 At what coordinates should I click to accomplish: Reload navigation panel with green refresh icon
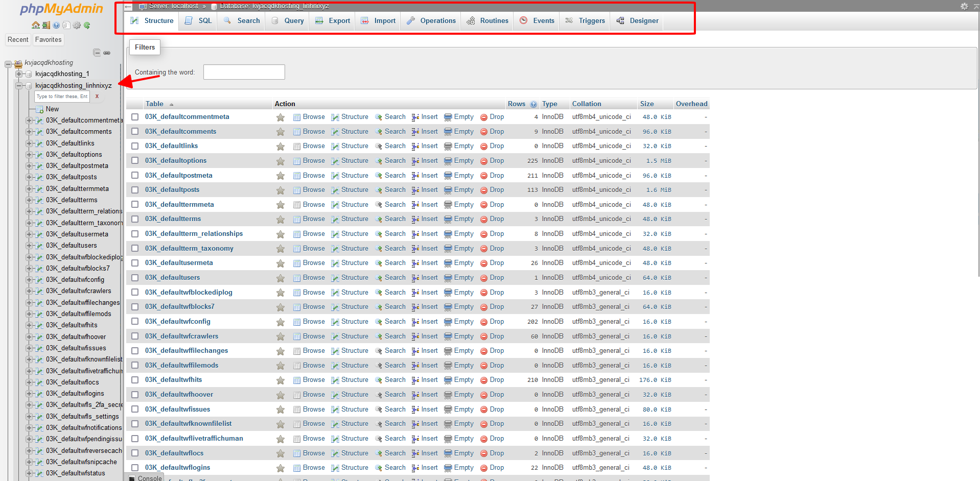(x=87, y=25)
